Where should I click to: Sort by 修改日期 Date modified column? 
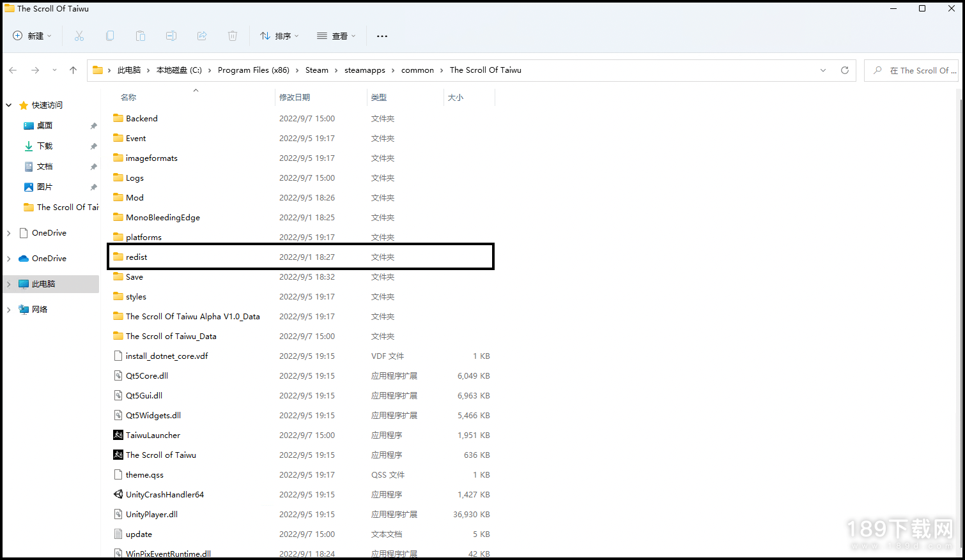pyautogui.click(x=295, y=98)
